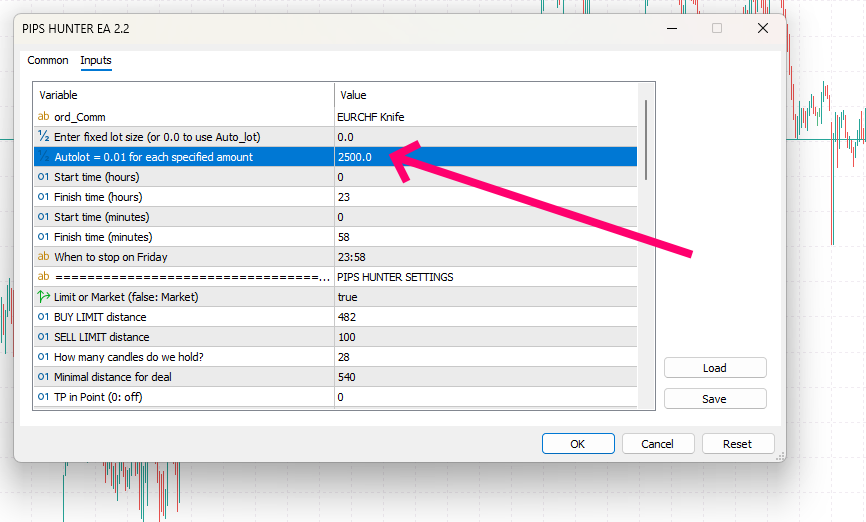Save inputs with the Save button
Screen dimensions: 866x522
tap(715, 399)
